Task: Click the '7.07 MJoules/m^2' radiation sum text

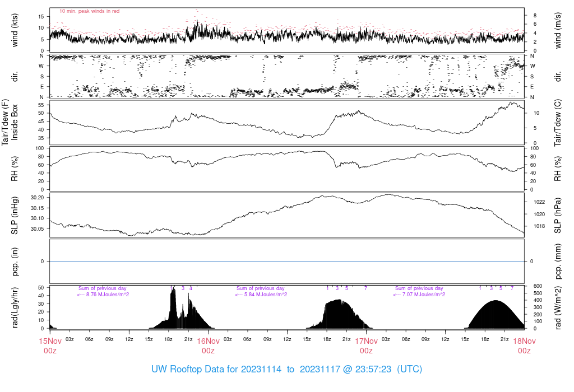Action: click(424, 295)
